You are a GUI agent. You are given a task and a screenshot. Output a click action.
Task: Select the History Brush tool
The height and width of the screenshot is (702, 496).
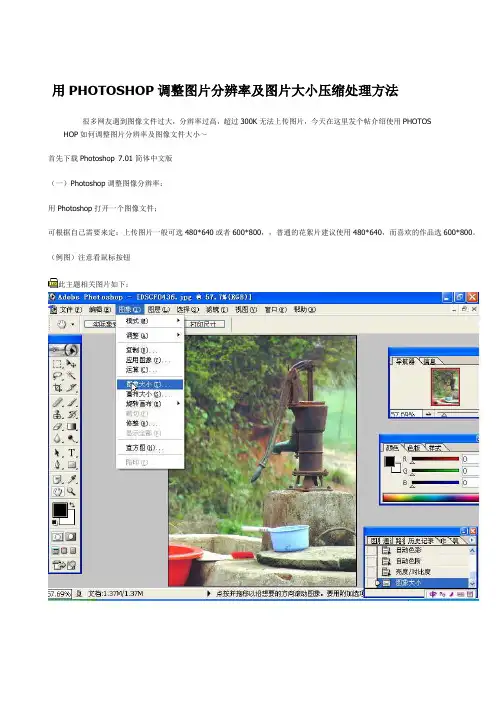(72, 415)
